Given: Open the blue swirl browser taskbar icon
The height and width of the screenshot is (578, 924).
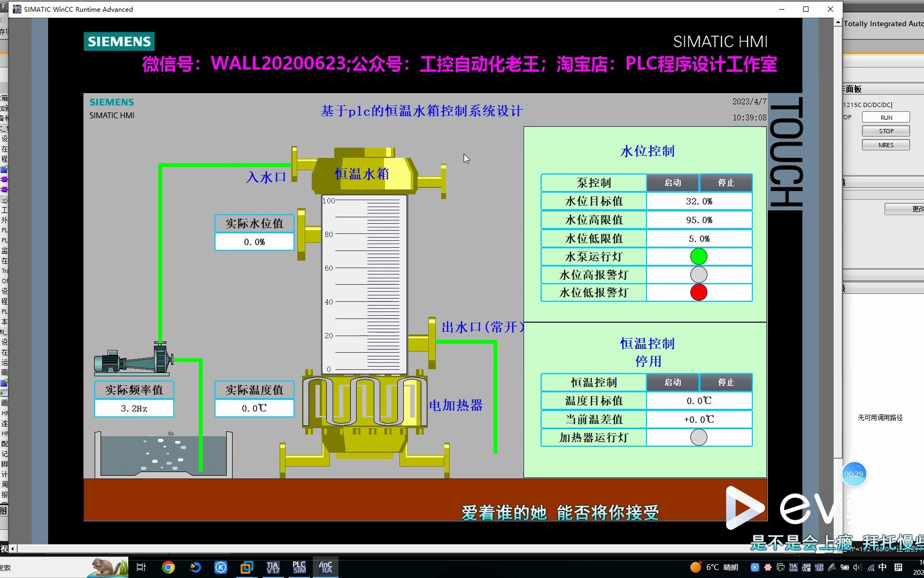Looking at the screenshot, I should (195, 567).
